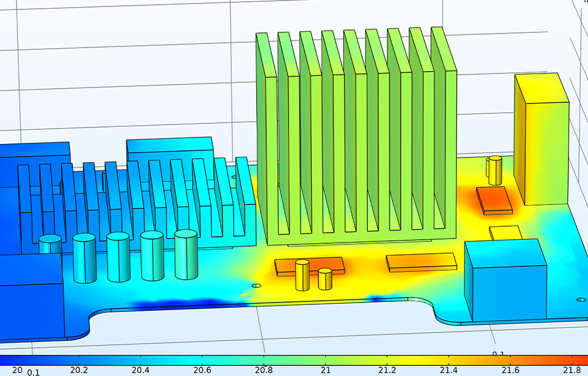Pick the leftmost cyan cylinder in the row
The height and width of the screenshot is (376, 588).
[50, 244]
